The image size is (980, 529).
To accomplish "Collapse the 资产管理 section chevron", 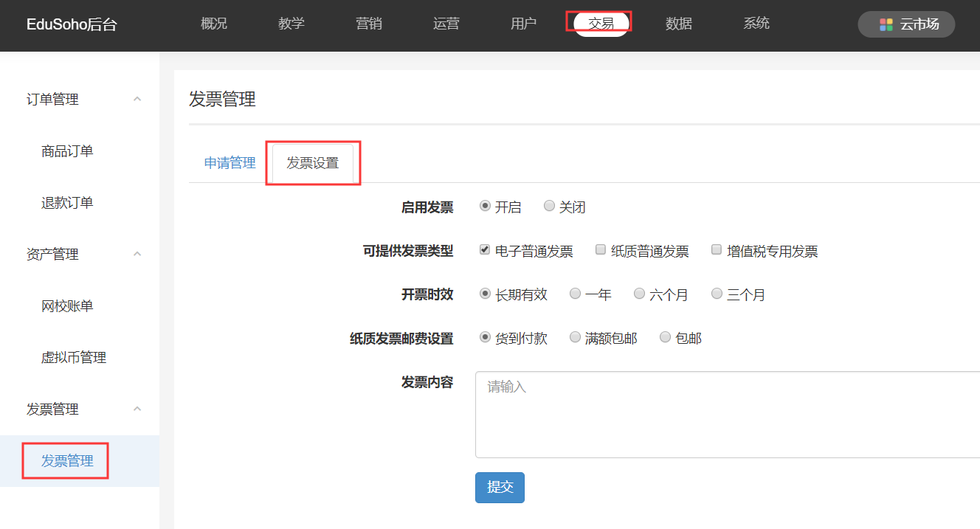I will [137, 254].
